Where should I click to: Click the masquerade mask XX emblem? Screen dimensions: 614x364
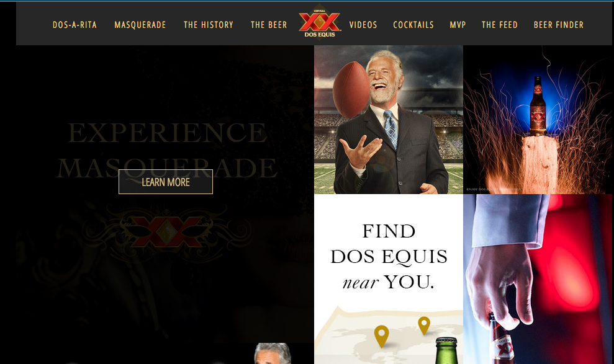pyautogui.click(x=167, y=232)
